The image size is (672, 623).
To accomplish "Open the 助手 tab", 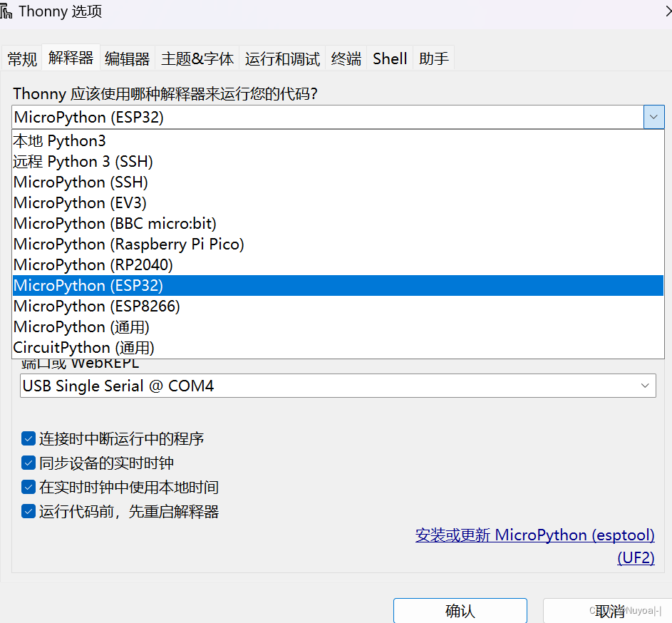I will click(434, 58).
